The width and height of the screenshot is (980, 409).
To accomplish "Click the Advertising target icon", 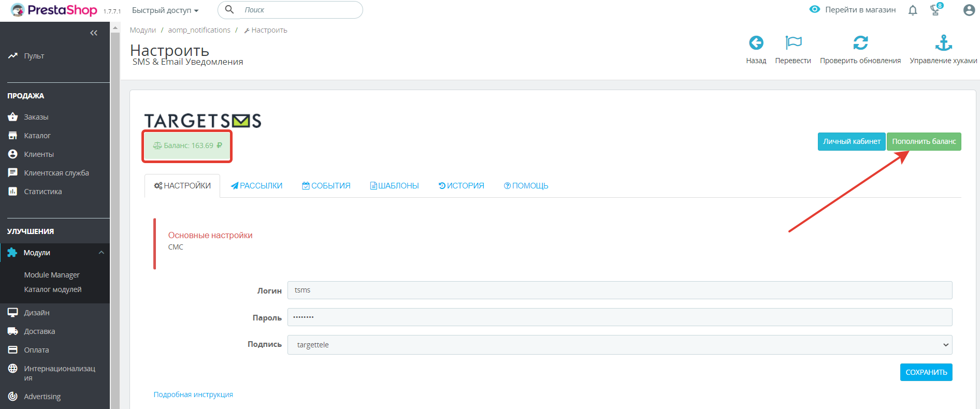I will click(x=13, y=397).
